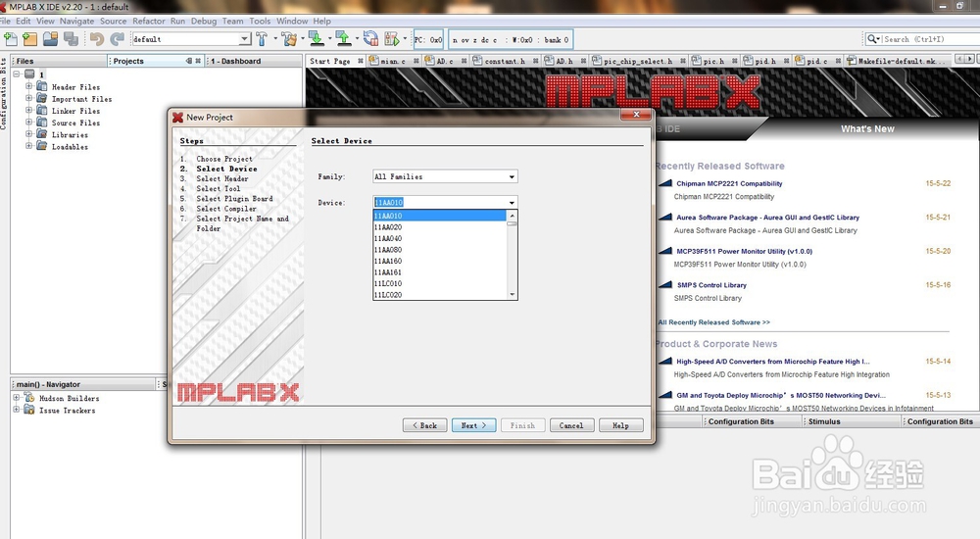Open the Build Project hammer dropdown arrow

275,39
